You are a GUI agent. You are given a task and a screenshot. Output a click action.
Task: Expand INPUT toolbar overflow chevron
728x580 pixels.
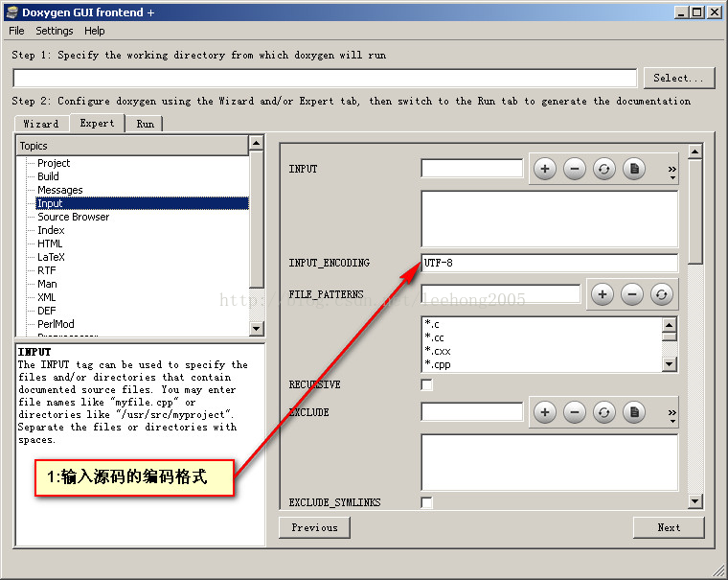(x=671, y=171)
